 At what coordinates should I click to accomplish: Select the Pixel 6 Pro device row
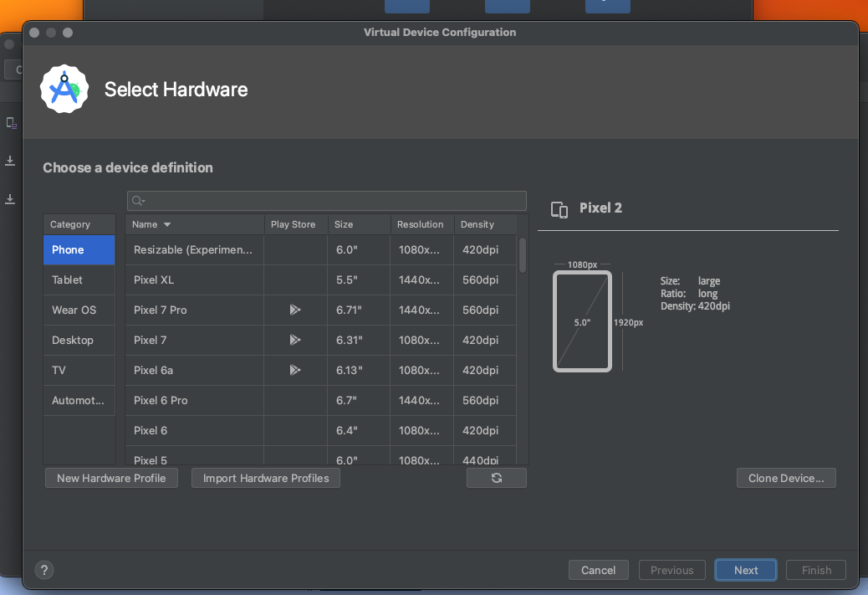coord(321,400)
